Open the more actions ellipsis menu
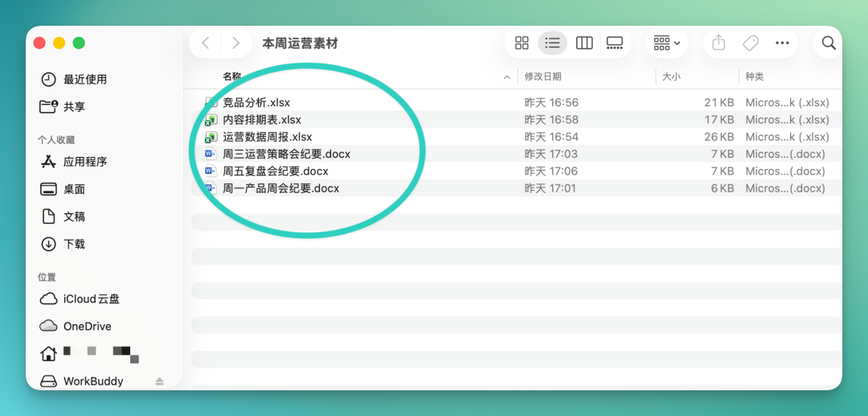Screen dimensions: 868x416 coord(782,43)
